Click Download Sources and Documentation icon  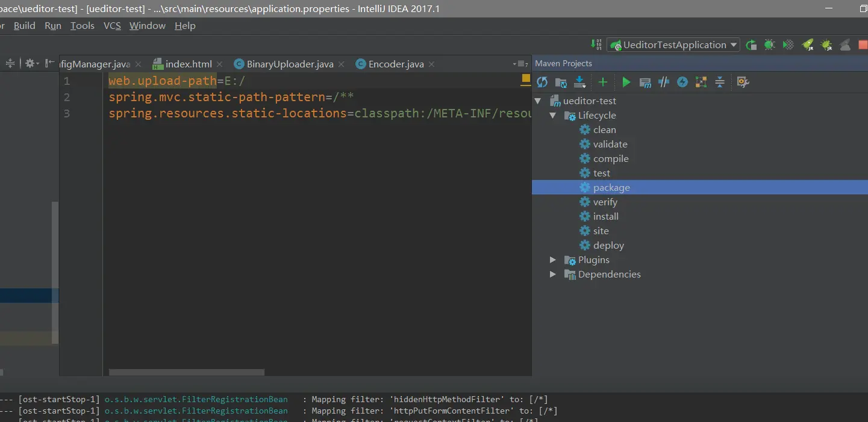pos(579,82)
